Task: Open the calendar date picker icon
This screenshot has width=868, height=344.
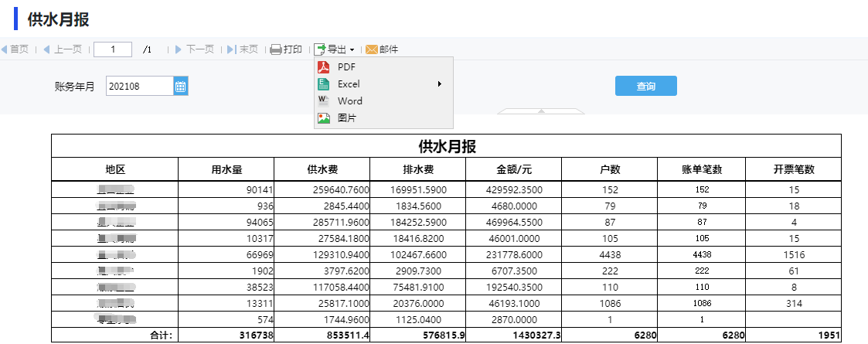Action: point(181,87)
